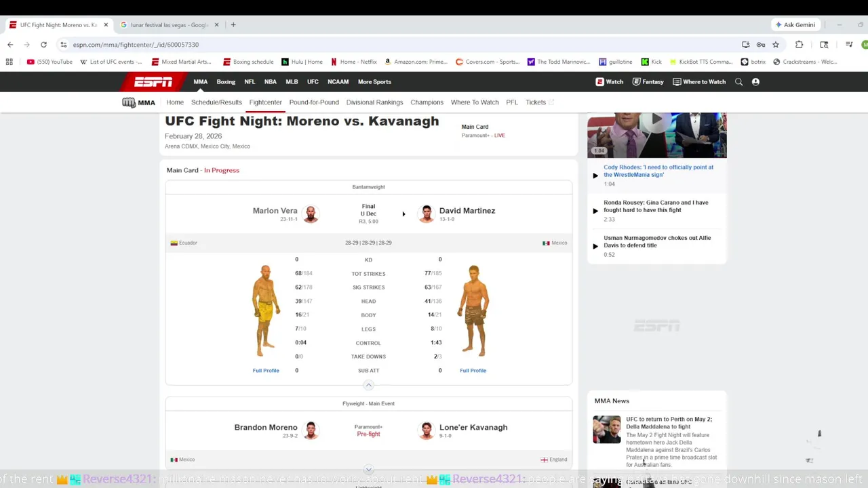Screen dimensions: 868x488
Task: Click the Lone'er Kavanagh headshot
Action: point(427,430)
